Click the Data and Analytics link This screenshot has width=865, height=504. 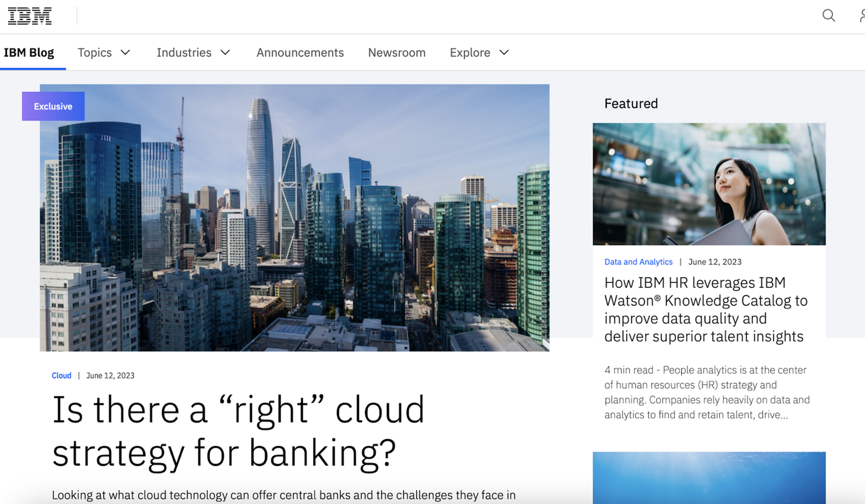click(x=638, y=261)
